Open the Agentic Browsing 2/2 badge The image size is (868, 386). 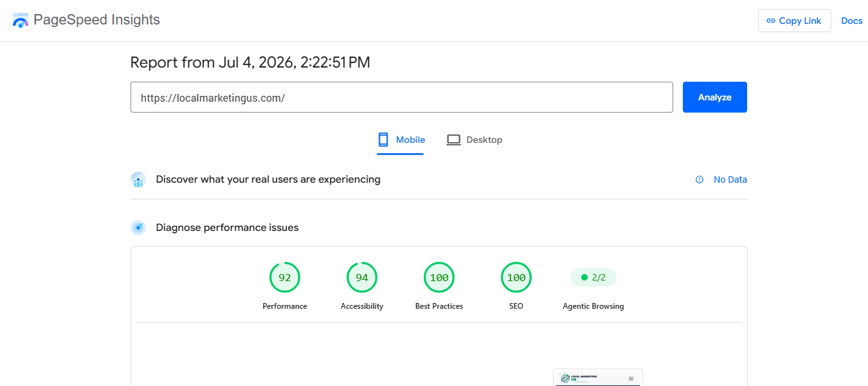[593, 277]
